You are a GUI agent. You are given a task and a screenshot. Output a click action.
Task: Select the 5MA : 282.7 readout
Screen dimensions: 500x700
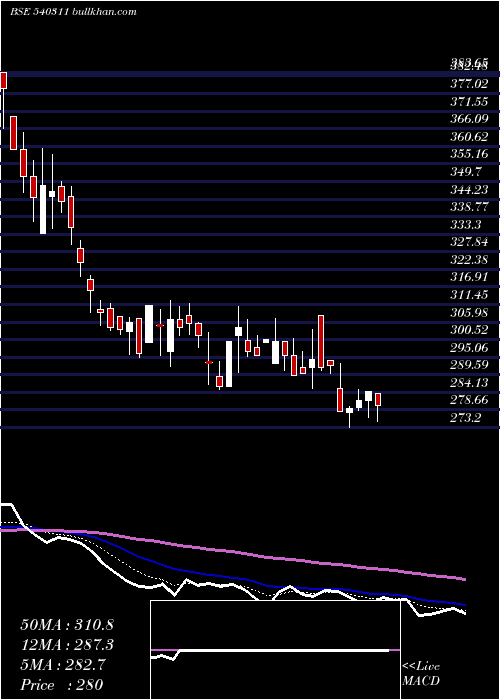pyautogui.click(x=63, y=665)
